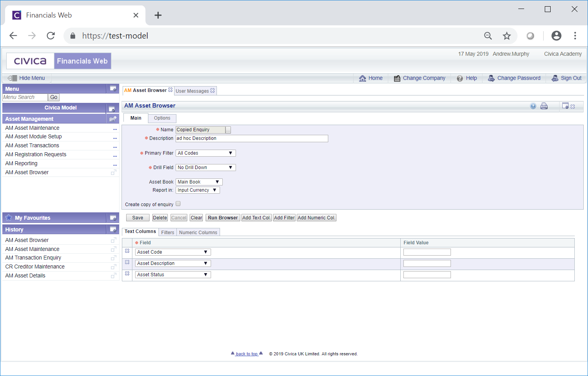The image size is (588, 376).
Task: Switch to the Filters tab
Action: point(168,232)
